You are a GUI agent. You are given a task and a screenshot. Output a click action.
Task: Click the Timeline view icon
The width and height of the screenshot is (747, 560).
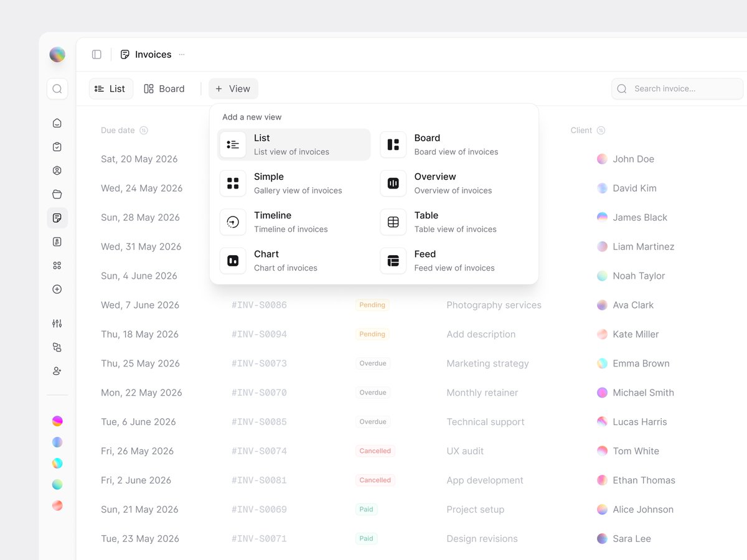(233, 222)
